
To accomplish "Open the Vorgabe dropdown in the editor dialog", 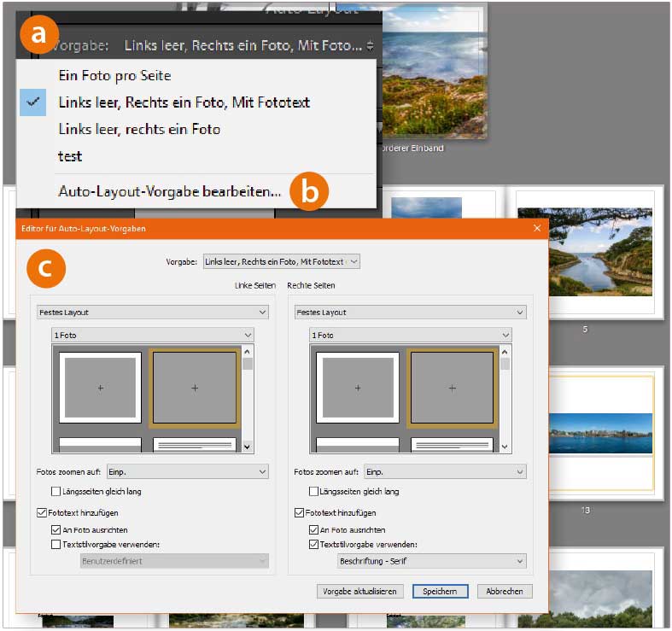I will 281,261.
